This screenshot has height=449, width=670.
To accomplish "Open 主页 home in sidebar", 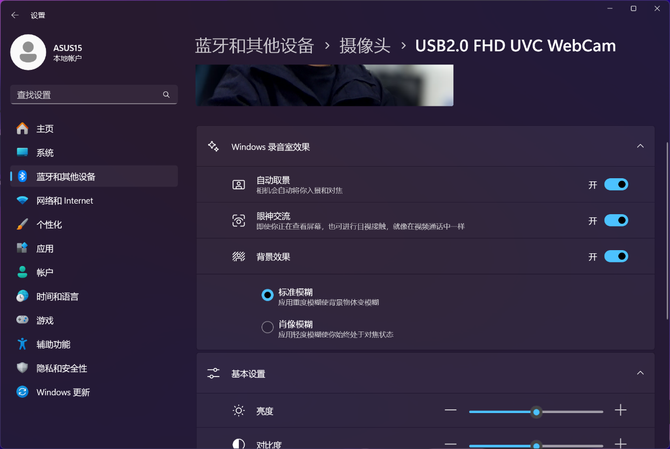I will [94, 129].
